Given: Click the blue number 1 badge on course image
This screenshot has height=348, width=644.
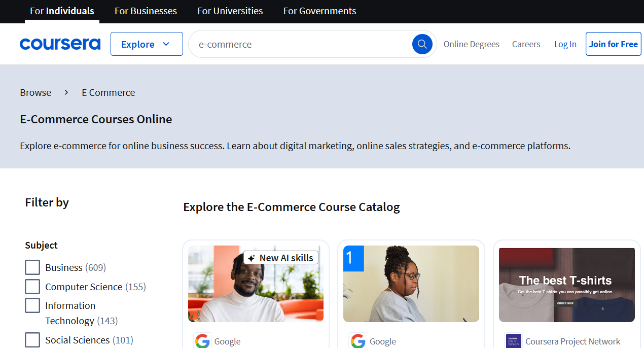Looking at the screenshot, I should coord(353,258).
